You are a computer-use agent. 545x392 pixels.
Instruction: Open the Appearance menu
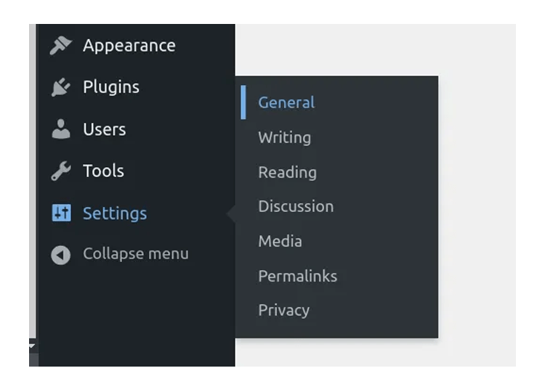[129, 46]
